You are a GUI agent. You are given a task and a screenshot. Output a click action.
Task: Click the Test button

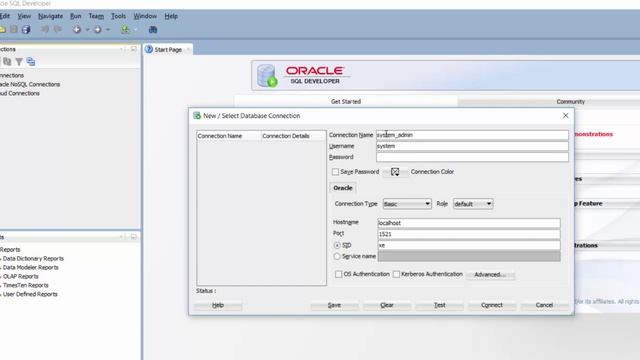(x=440, y=305)
